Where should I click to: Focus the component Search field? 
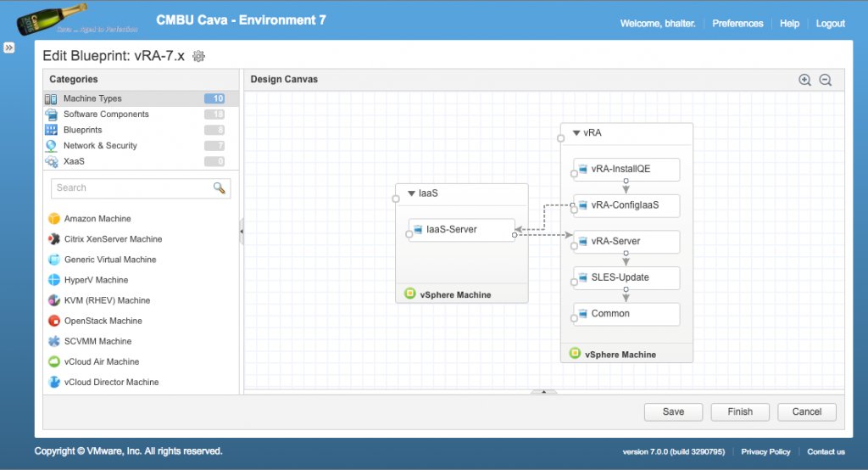click(141, 187)
